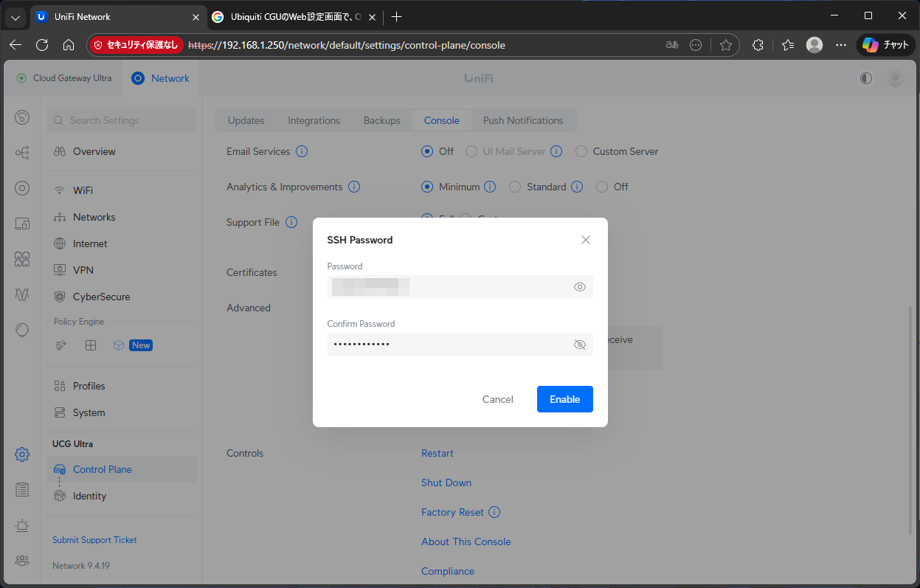This screenshot has height=588, width=920.
Task: Switch to the Backups tab
Action: pyautogui.click(x=381, y=120)
